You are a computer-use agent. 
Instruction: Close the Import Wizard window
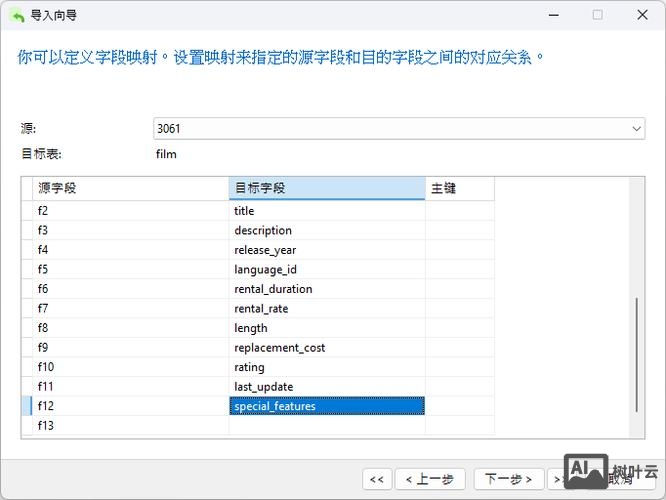pyautogui.click(x=642, y=15)
